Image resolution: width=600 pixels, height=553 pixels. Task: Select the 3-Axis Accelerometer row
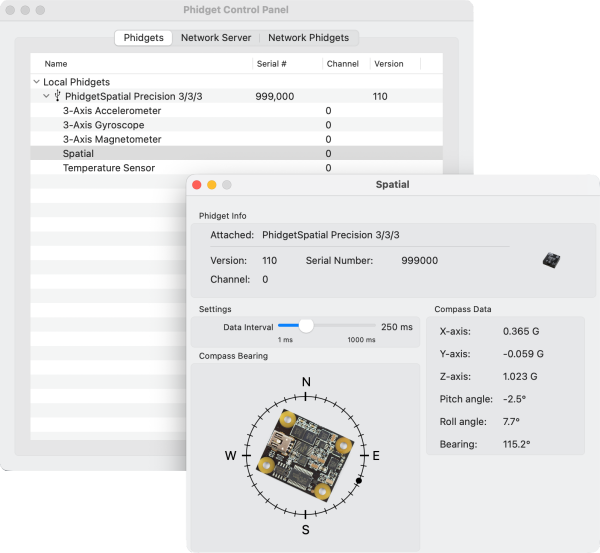236,111
